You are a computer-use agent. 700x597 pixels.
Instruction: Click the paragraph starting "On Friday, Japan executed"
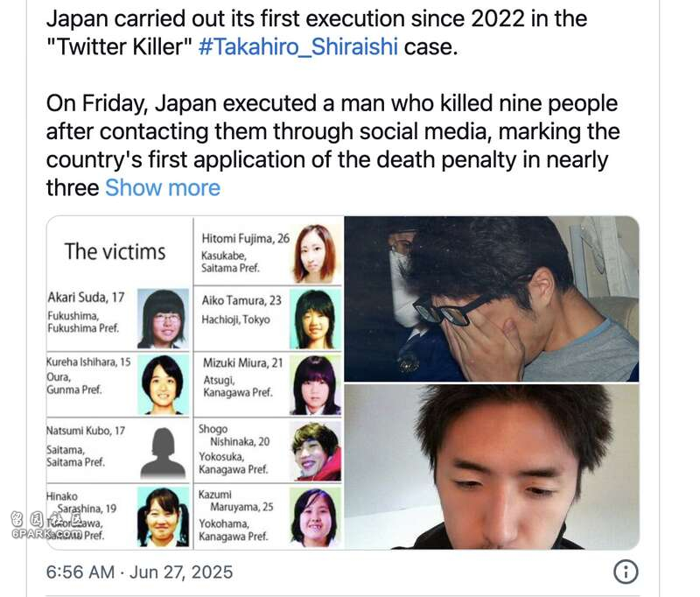coord(333,145)
